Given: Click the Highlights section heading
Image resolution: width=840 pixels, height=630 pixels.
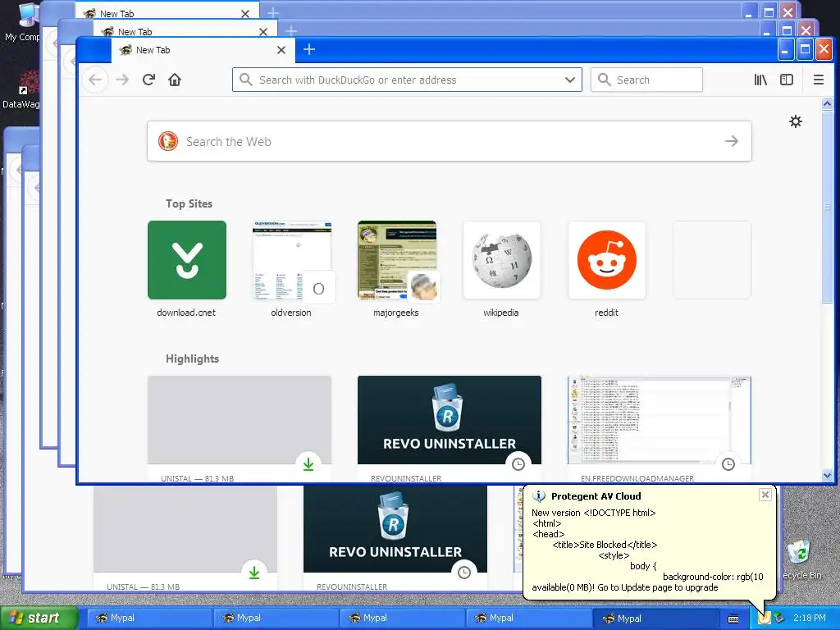Looking at the screenshot, I should [x=192, y=359].
